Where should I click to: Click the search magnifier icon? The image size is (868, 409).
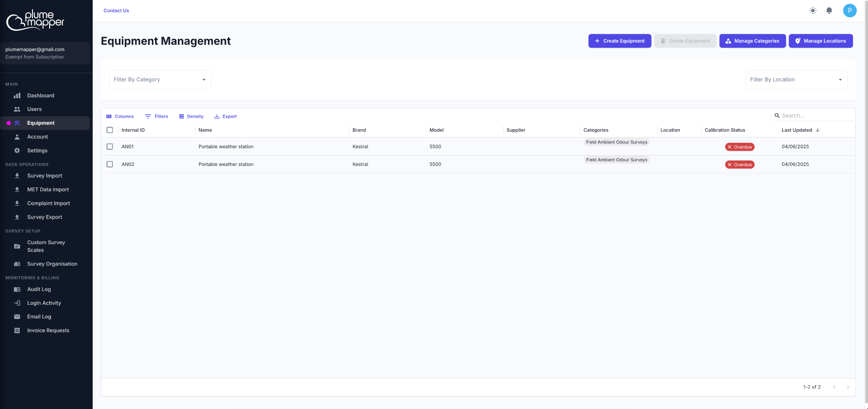777,116
